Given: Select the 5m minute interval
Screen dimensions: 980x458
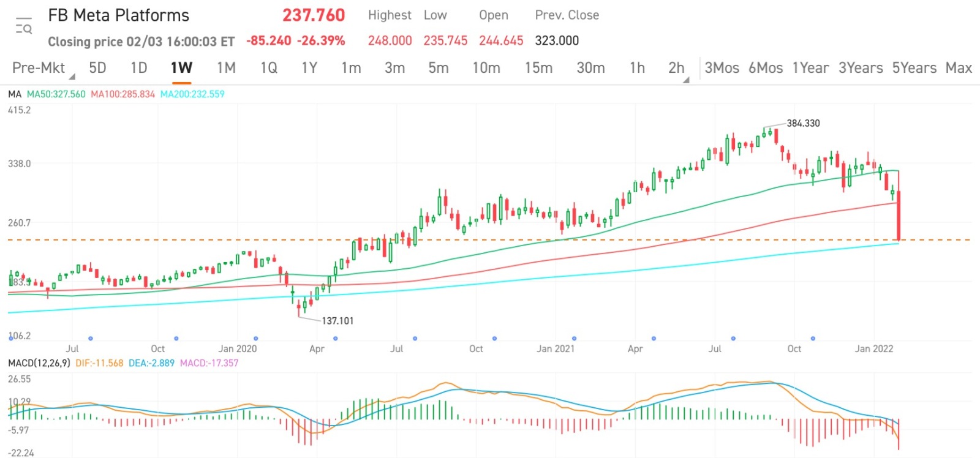Looking at the screenshot, I should 438,68.
